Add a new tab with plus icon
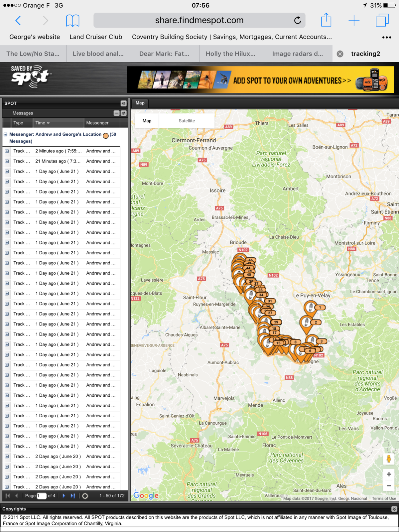The height and width of the screenshot is (532, 399). pos(354,20)
